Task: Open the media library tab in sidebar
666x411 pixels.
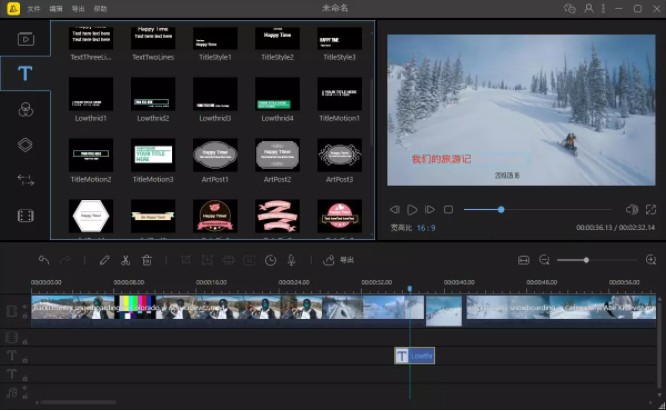Action: tap(25, 39)
